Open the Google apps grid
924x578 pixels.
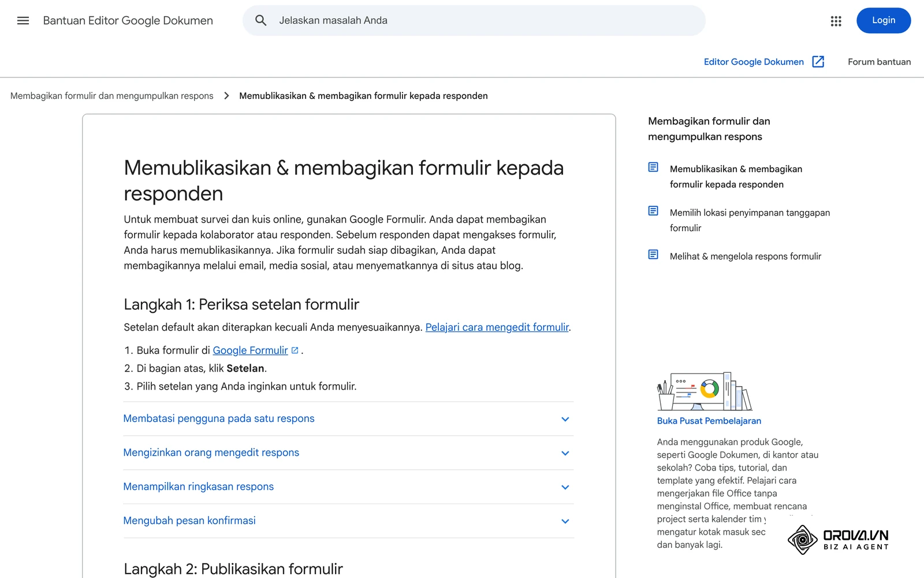pyautogui.click(x=836, y=21)
